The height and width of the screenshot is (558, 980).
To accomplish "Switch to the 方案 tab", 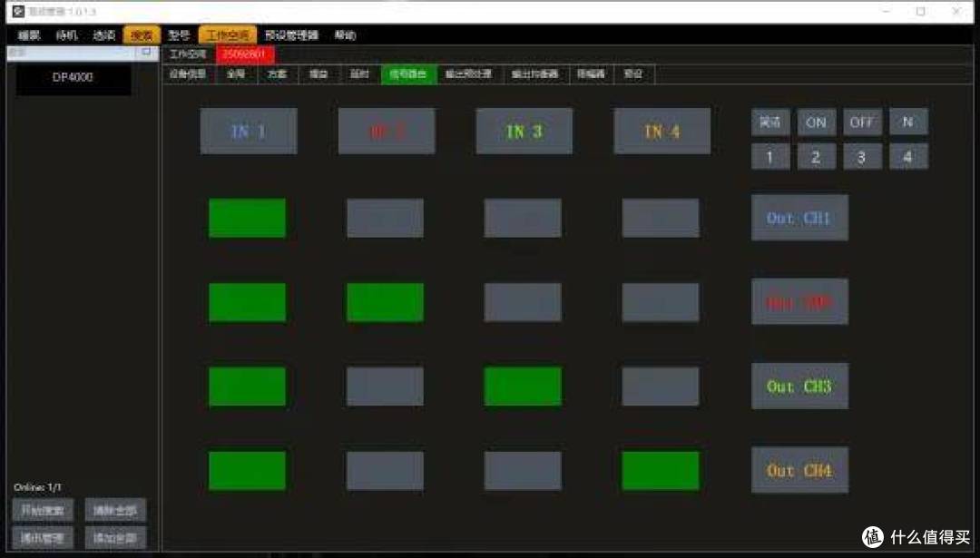I will pyautogui.click(x=277, y=74).
